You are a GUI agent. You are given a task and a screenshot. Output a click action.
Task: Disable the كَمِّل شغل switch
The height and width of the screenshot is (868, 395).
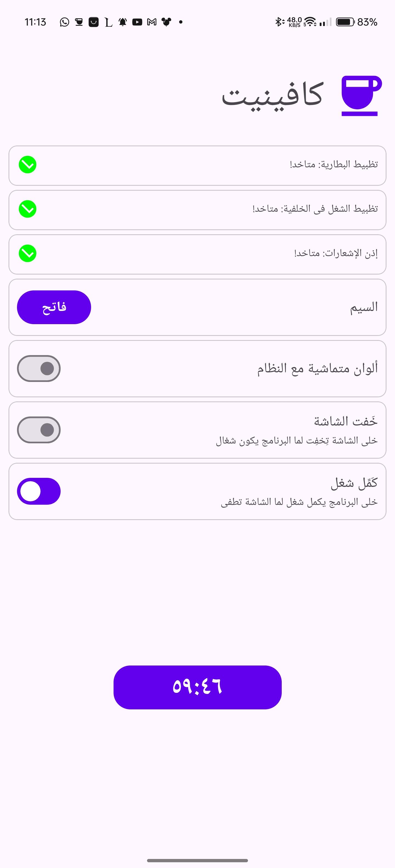pyautogui.click(x=39, y=491)
